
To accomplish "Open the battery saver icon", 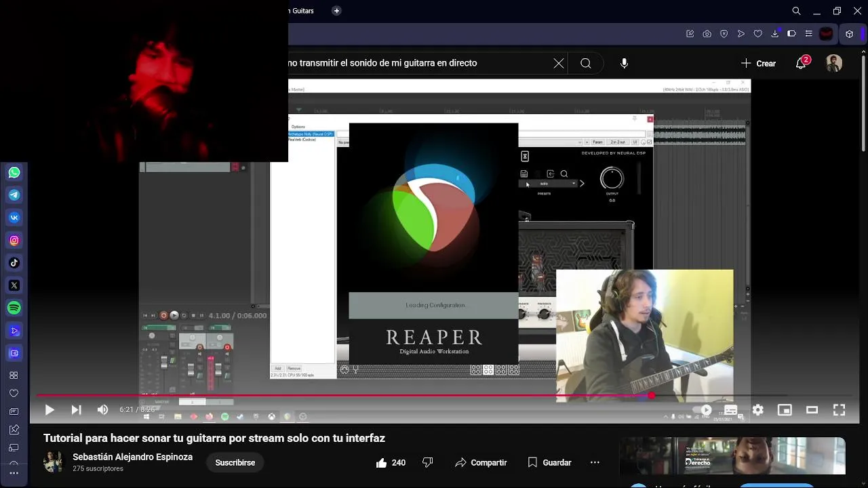I will point(791,34).
